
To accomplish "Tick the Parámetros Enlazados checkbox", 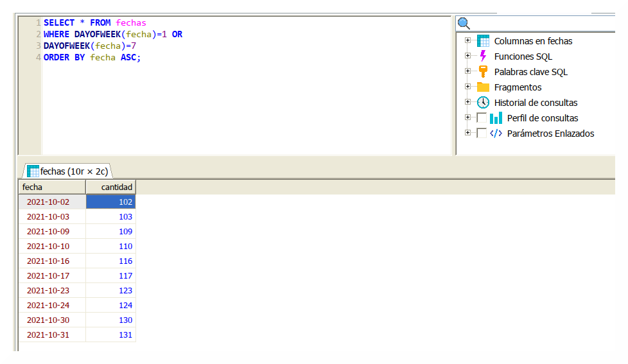I will click(482, 134).
